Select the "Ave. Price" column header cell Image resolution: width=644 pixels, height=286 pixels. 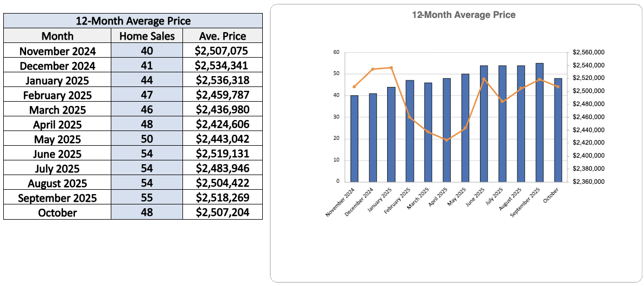[x=222, y=36]
